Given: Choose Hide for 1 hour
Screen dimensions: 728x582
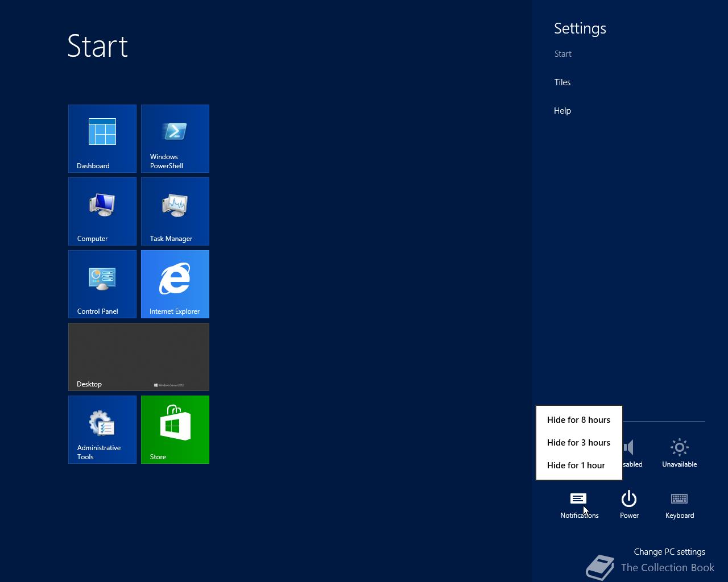Looking at the screenshot, I should pos(579,465).
